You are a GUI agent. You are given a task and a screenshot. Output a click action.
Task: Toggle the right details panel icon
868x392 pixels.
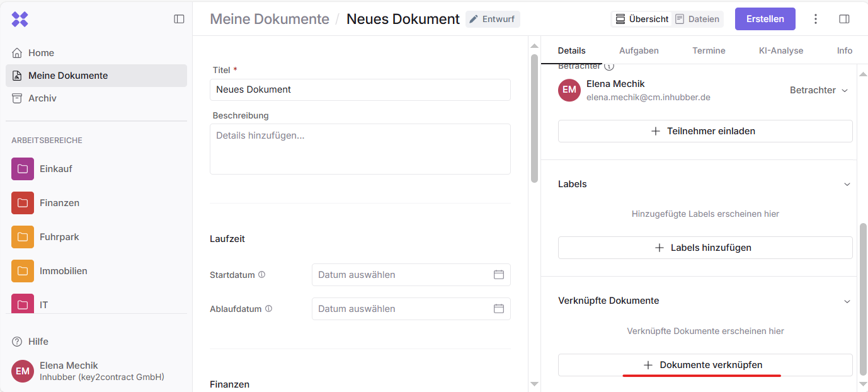coord(844,19)
